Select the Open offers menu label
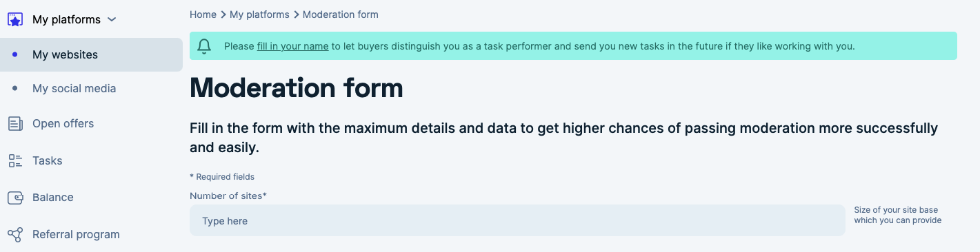The height and width of the screenshot is (252, 980). 63,123
